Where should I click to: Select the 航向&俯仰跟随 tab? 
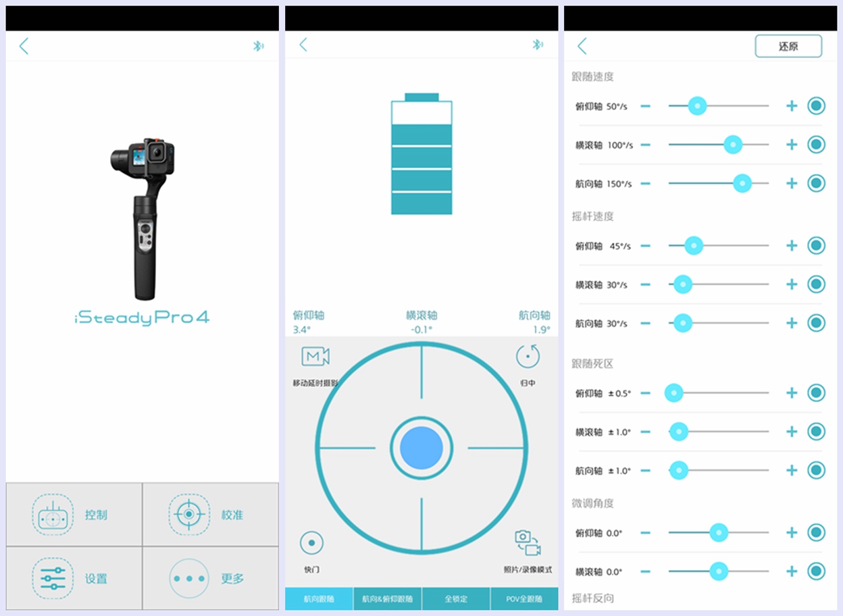tap(388, 598)
